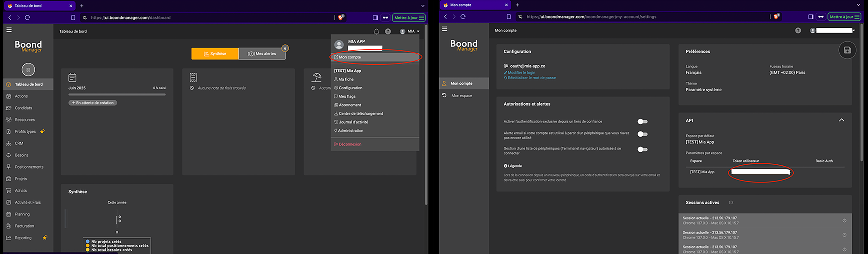Viewport: 868px width, 254px height.
Task: Click the first Session actuelle power icon
Action: [844, 221]
